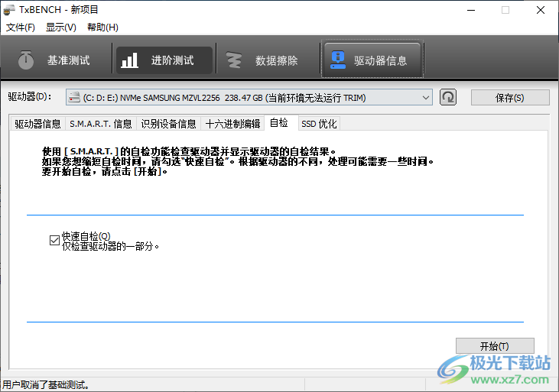This screenshot has height=392, width=559.
Task: Click status bar text 用户取消了基础测试
Action: [46, 385]
